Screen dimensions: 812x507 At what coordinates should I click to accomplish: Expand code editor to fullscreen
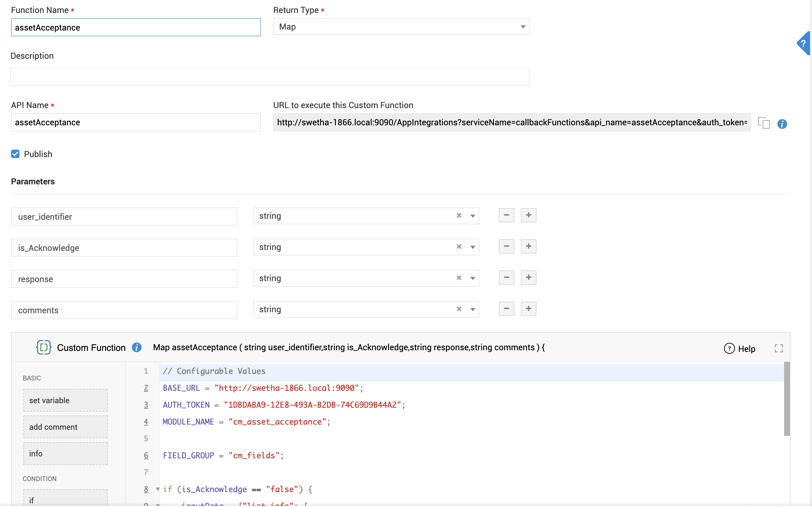click(779, 348)
